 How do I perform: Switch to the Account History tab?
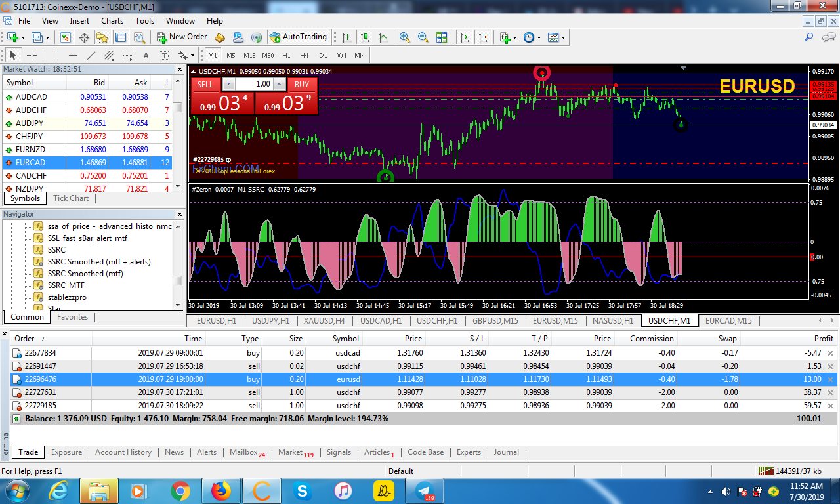click(123, 452)
